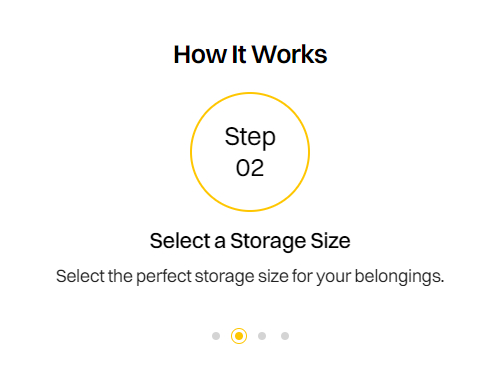Open Step 04 using last dot
500x369 pixels.
285,336
